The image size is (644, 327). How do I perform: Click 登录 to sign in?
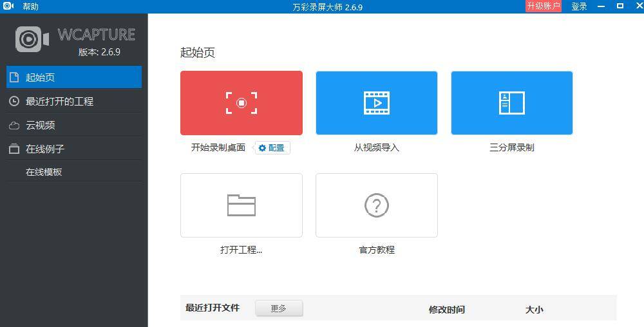(x=579, y=6)
